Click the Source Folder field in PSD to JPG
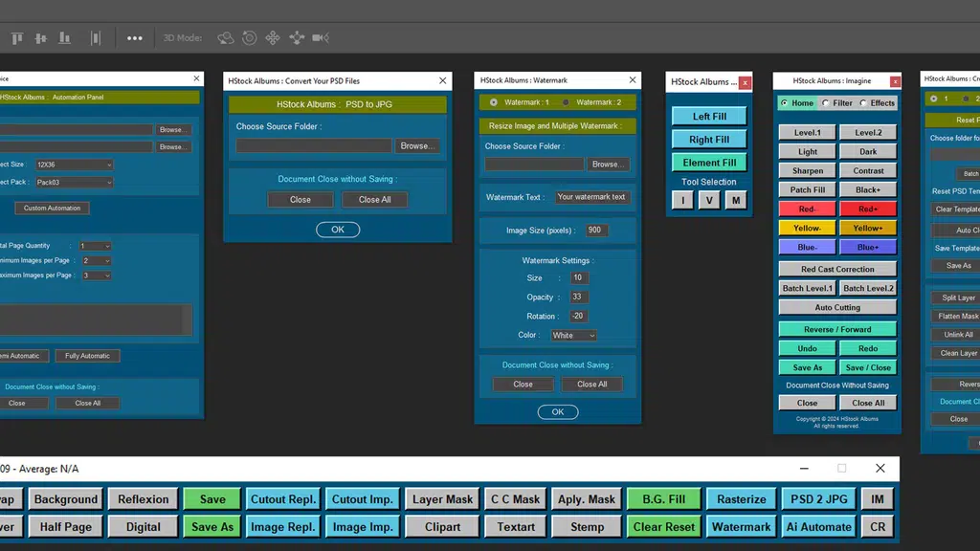 pyautogui.click(x=314, y=145)
